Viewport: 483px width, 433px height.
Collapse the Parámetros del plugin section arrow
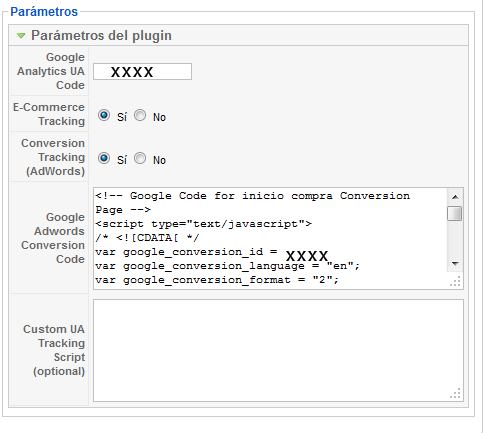pos(21,35)
